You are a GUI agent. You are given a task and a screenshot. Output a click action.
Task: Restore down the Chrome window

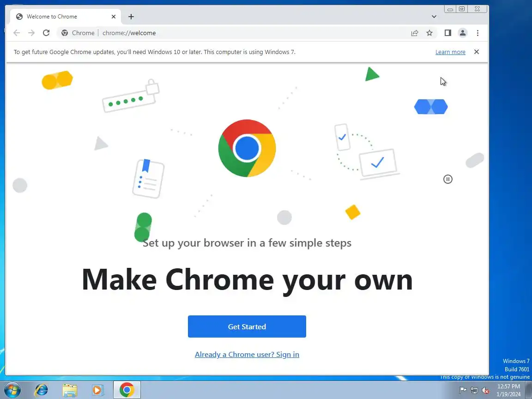click(462, 9)
